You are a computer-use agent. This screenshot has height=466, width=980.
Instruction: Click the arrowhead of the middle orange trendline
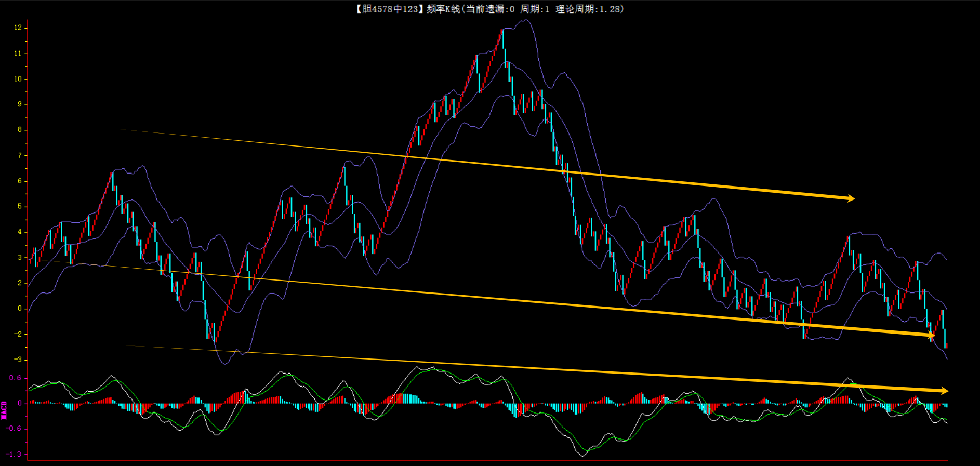tap(931, 336)
